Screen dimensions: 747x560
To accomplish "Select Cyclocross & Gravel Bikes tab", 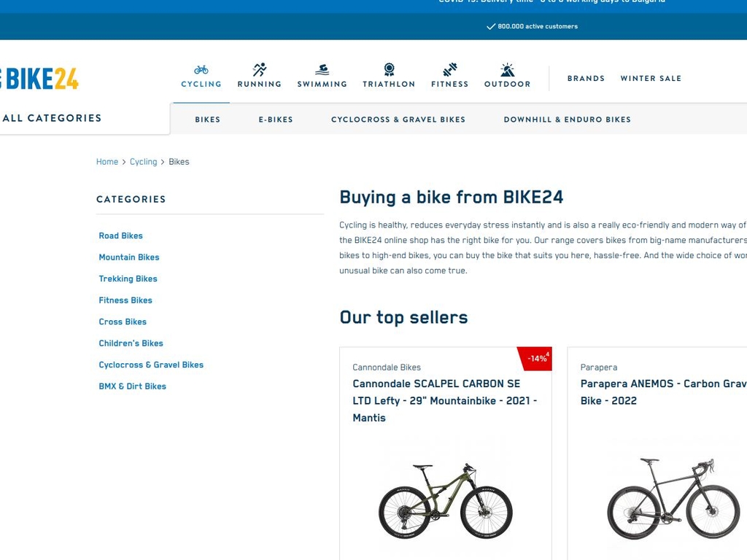I will pos(398,120).
